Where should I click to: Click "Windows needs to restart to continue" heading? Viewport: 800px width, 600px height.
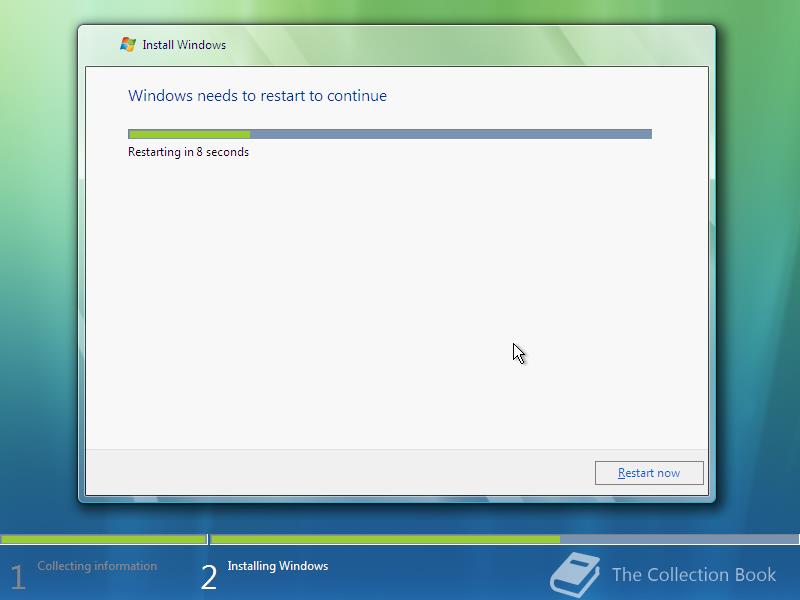point(257,96)
